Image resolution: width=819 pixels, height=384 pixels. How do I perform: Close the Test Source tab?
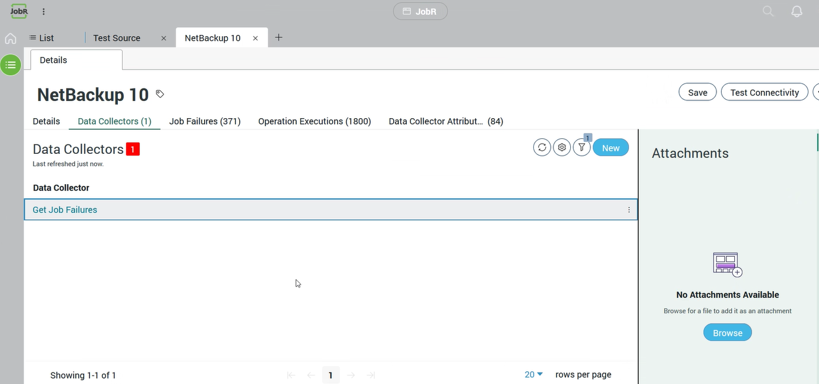(x=163, y=38)
